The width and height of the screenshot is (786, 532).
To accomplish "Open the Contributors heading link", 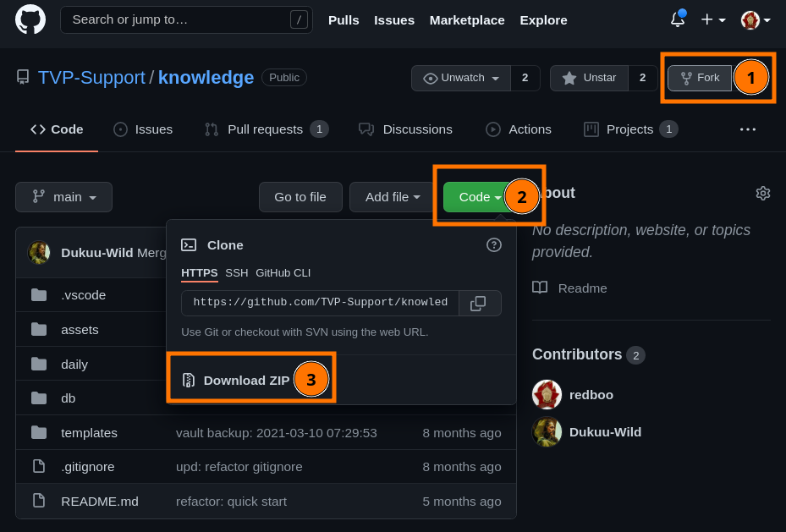I will [x=576, y=354].
